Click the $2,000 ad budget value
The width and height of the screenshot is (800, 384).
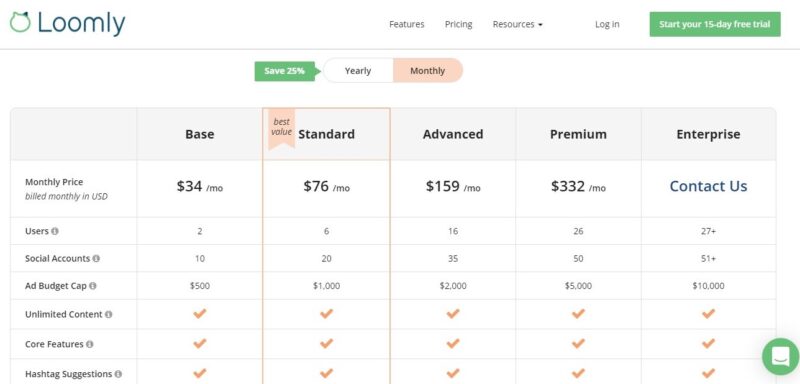point(453,286)
